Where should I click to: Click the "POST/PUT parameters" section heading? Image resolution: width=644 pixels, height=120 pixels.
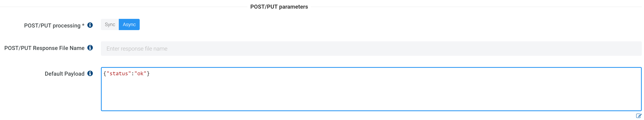tap(279, 7)
